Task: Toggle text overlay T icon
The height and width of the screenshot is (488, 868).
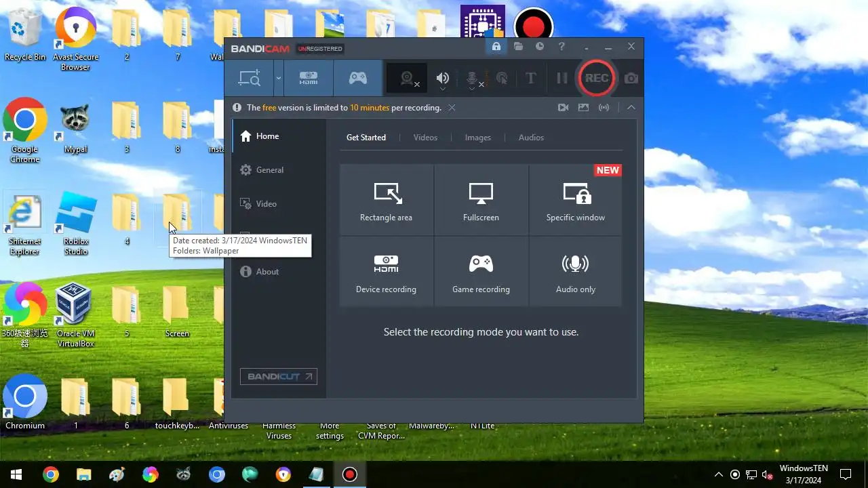Action: [531, 78]
